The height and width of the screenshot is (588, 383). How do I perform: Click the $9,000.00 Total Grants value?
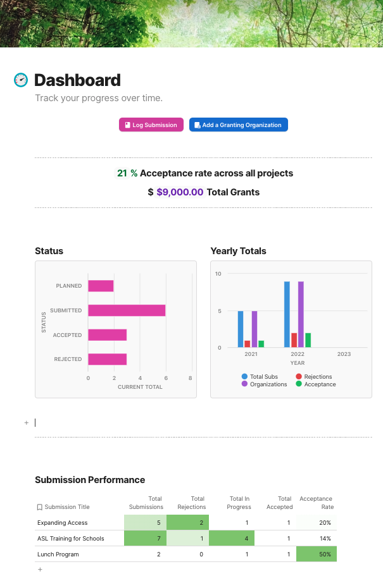(180, 192)
